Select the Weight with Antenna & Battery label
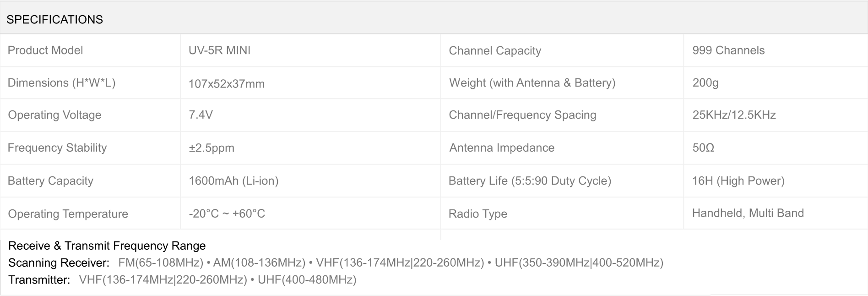 point(532,83)
